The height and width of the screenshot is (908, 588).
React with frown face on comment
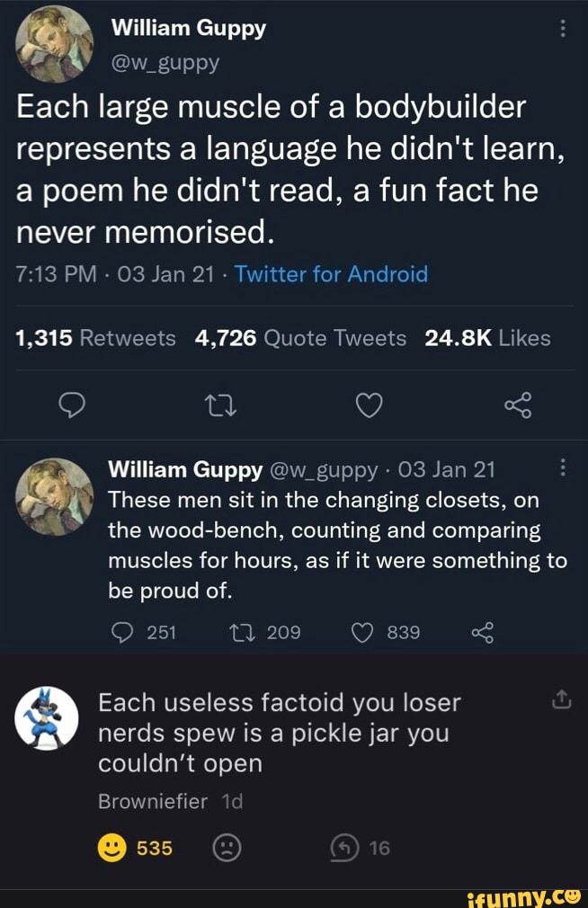(x=228, y=848)
